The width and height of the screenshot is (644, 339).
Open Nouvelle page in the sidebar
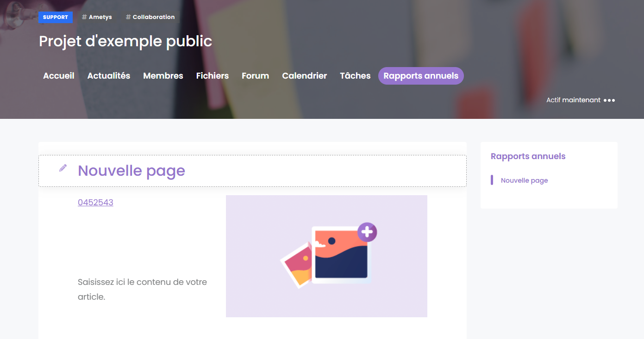click(x=524, y=180)
